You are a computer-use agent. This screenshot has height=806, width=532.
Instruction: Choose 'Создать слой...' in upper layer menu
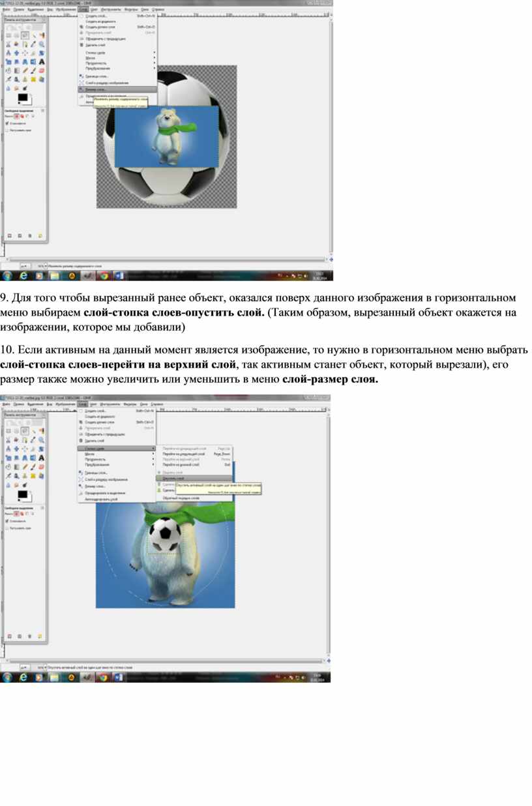(x=117, y=16)
